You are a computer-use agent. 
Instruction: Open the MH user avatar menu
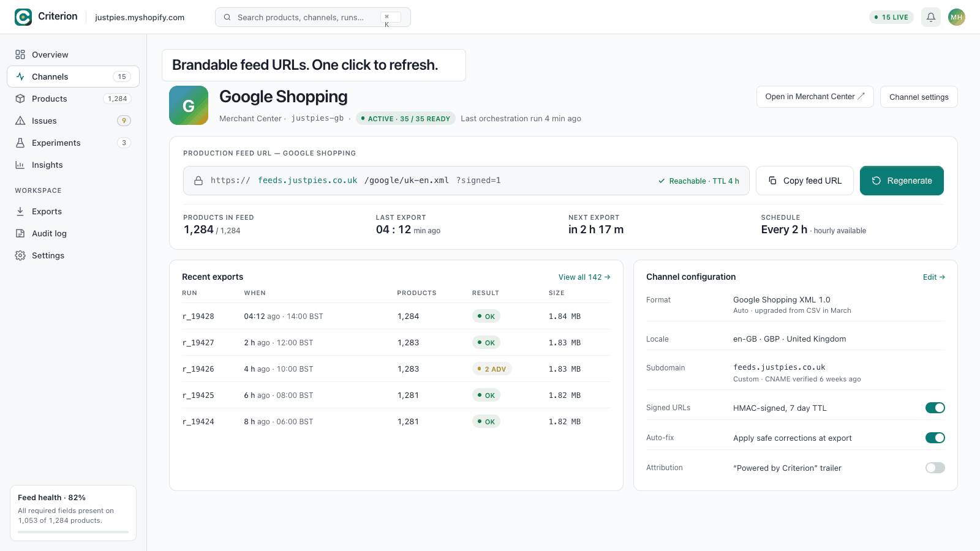click(957, 17)
